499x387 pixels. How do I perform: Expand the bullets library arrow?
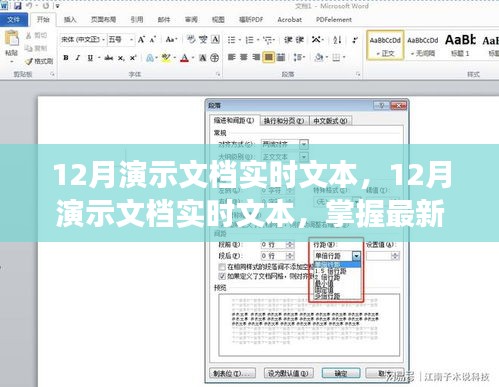point(240,40)
